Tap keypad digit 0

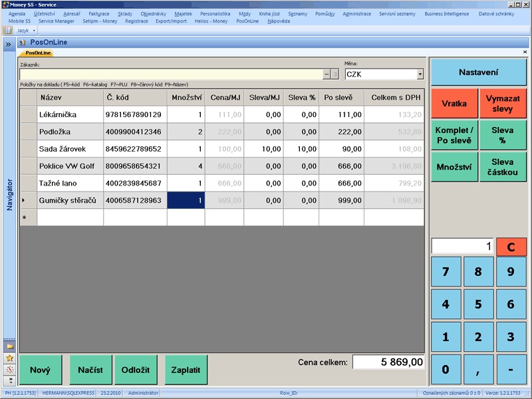(x=446, y=369)
